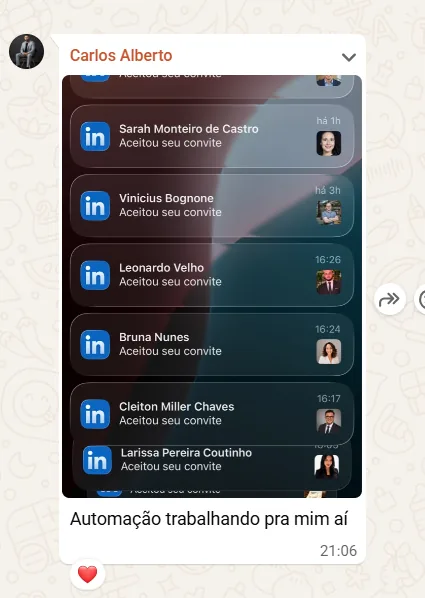The width and height of the screenshot is (425, 598).
Task: Click the name Cleiton Miller Chaves
Action: [x=177, y=407]
